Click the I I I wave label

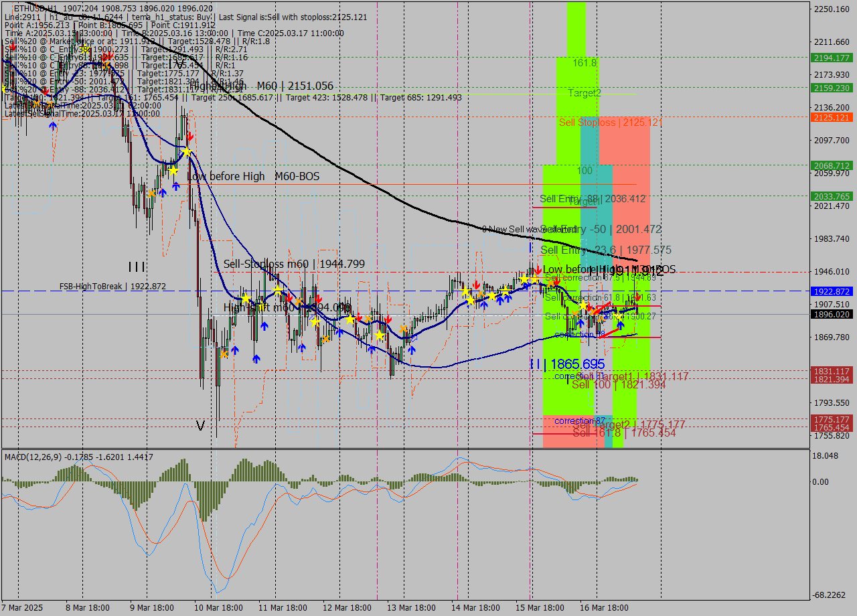coord(137,267)
